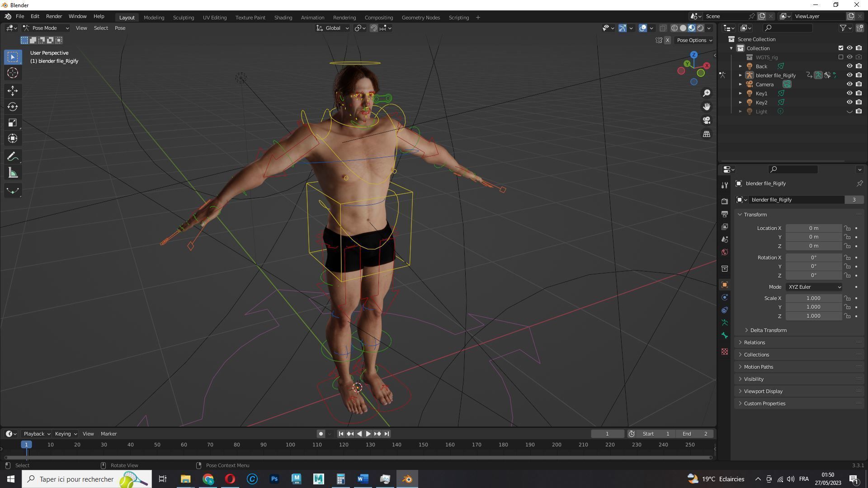Hide blender file_Rigify in viewport

849,75
